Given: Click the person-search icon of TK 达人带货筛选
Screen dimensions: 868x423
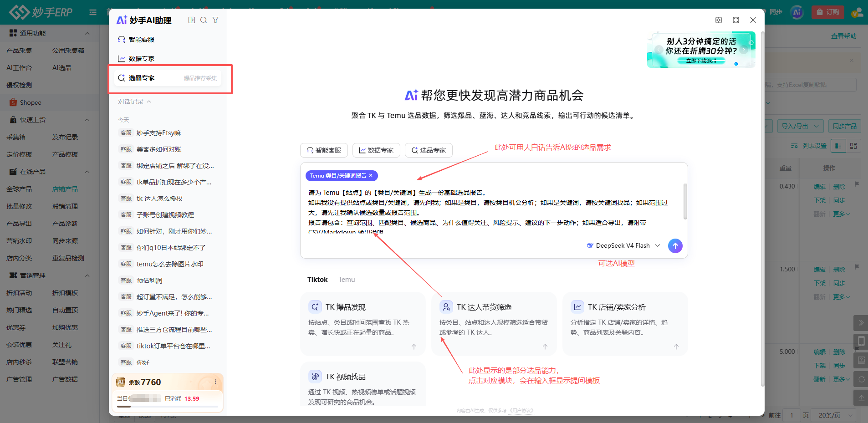Looking at the screenshot, I should [446, 307].
